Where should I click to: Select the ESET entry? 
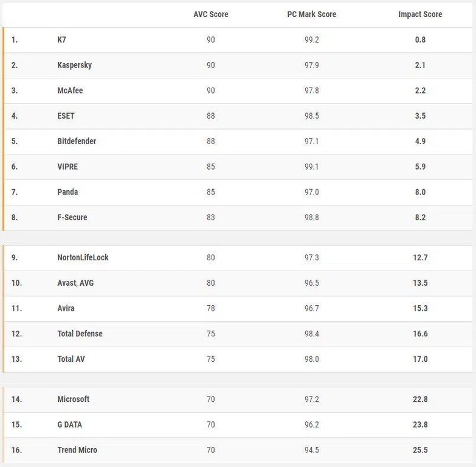(66, 116)
